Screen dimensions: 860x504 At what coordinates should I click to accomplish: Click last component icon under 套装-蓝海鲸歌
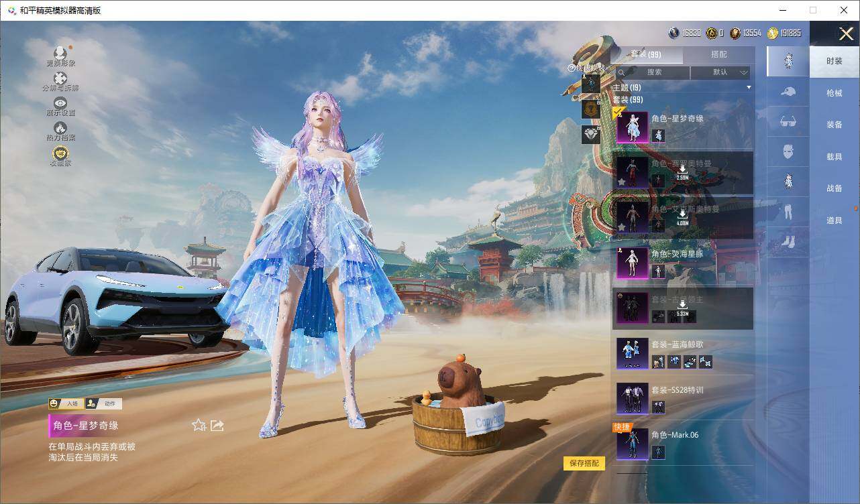(706, 362)
